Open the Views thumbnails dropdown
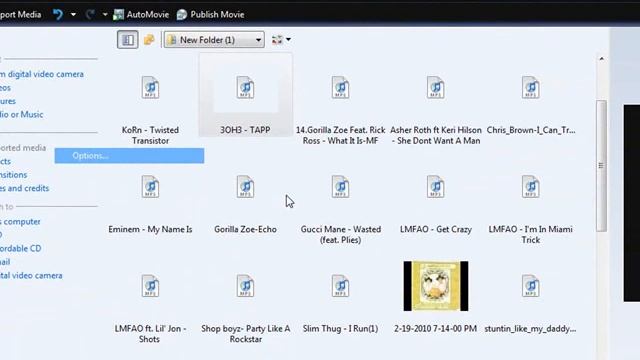This screenshot has height=360, width=640. (x=281, y=40)
